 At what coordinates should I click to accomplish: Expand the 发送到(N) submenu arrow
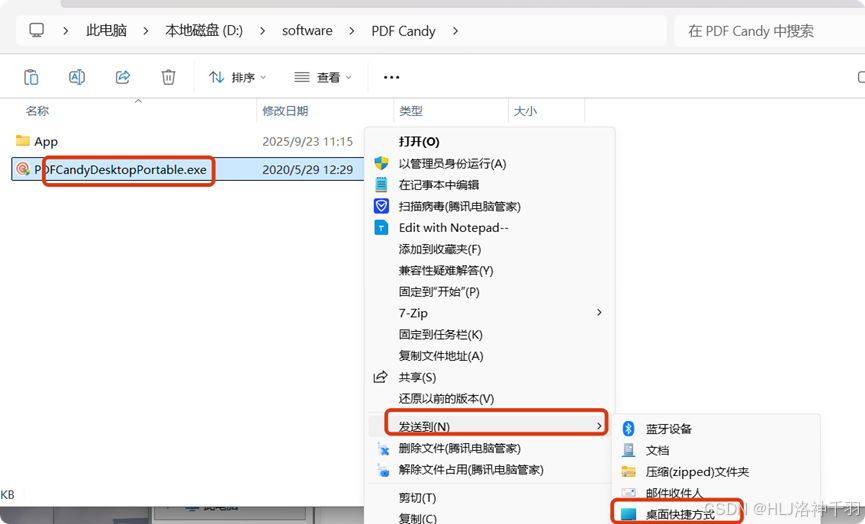pos(599,426)
